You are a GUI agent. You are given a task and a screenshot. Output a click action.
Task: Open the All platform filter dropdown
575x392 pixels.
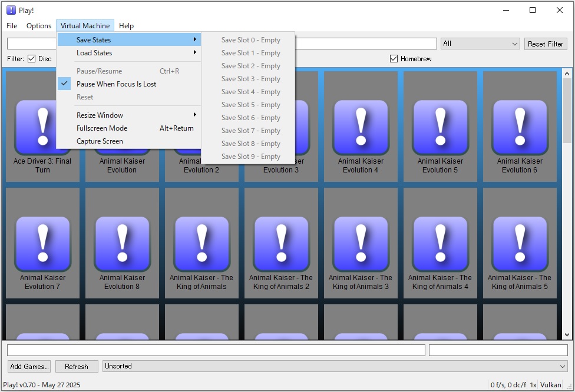coord(480,44)
